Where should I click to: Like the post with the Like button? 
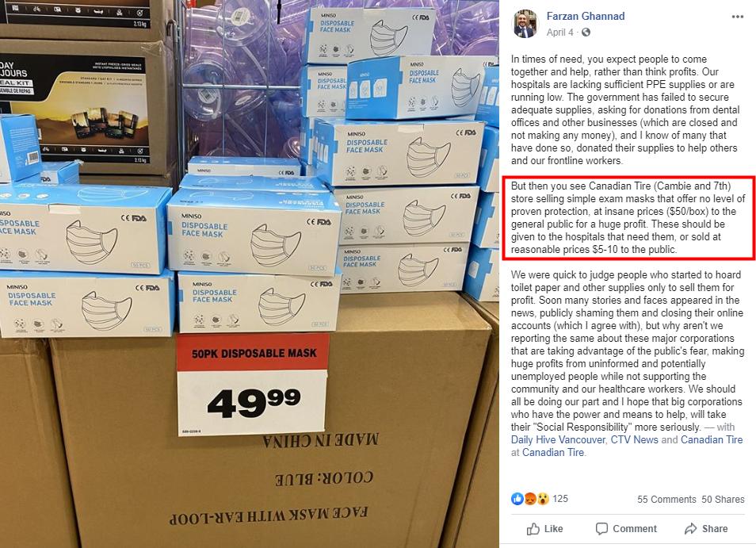(x=545, y=529)
